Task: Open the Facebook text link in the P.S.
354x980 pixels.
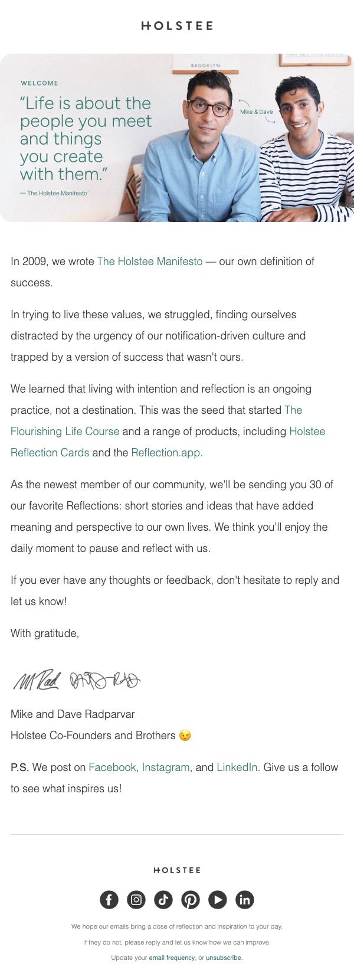Action: click(112, 767)
